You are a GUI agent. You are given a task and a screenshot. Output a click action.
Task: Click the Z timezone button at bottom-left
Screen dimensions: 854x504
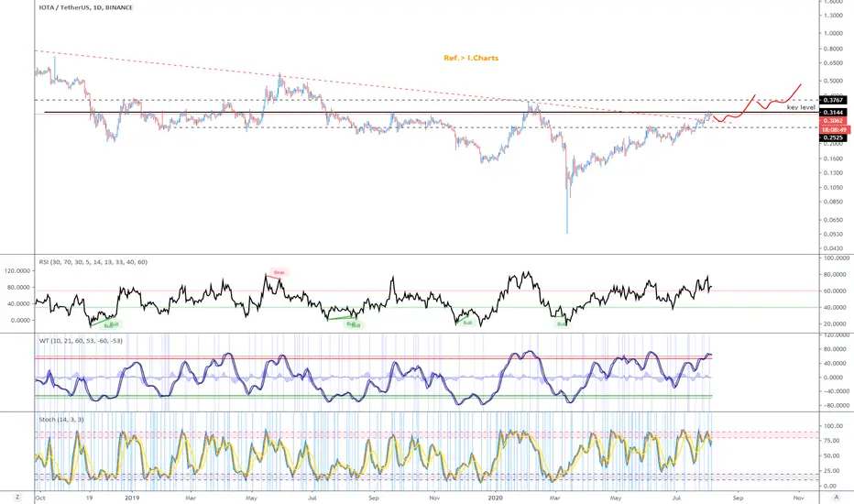tap(17, 498)
